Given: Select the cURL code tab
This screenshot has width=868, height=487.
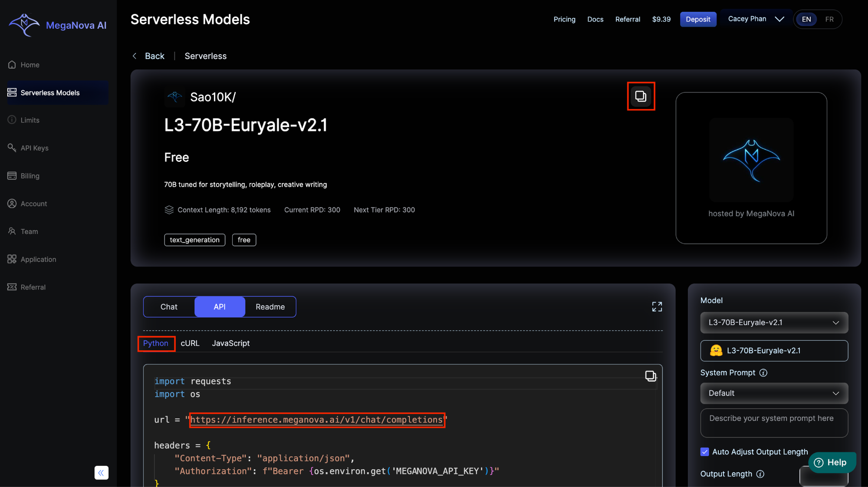Looking at the screenshot, I should pyautogui.click(x=190, y=343).
